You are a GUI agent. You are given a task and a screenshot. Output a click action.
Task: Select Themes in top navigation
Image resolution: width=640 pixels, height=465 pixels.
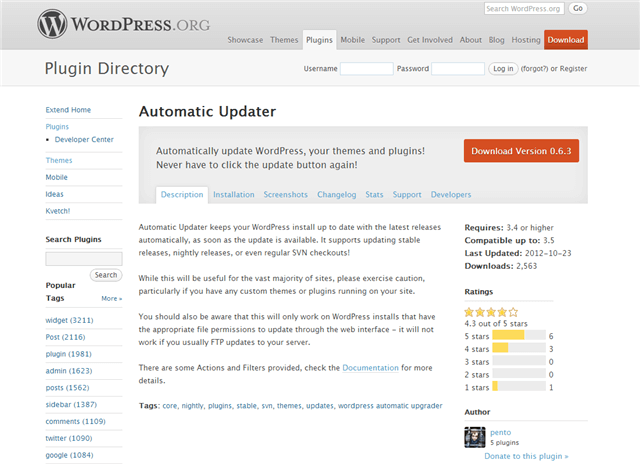click(284, 40)
